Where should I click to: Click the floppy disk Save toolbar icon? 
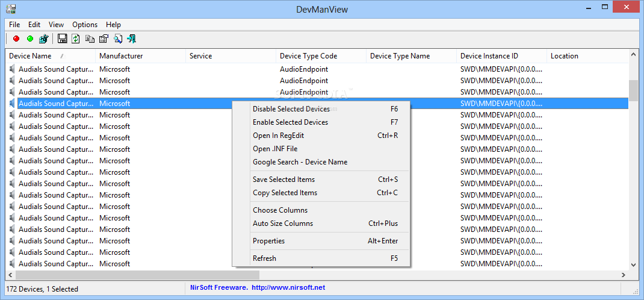pos(63,39)
